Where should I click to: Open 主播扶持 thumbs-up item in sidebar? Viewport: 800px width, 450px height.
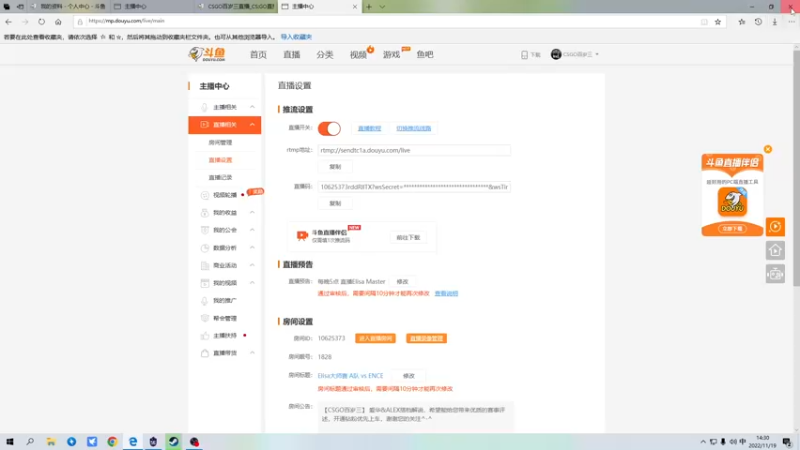(x=224, y=336)
